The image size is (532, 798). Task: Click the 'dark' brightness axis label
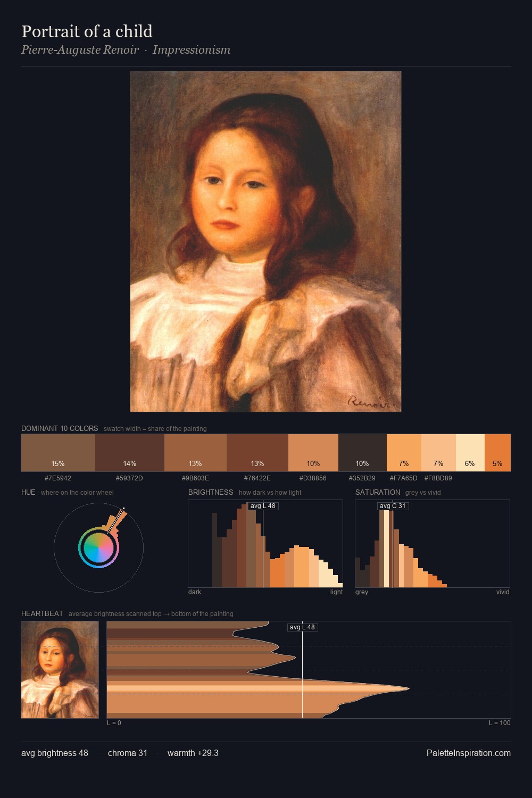pos(195,592)
